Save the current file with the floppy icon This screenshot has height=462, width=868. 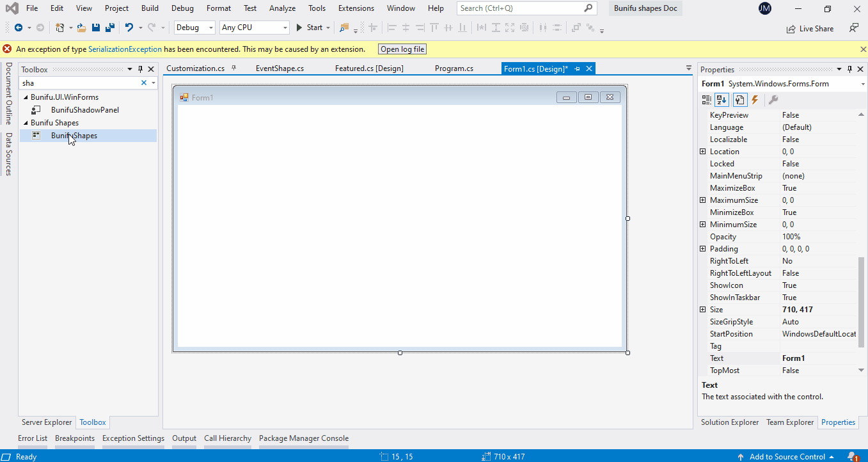point(96,28)
